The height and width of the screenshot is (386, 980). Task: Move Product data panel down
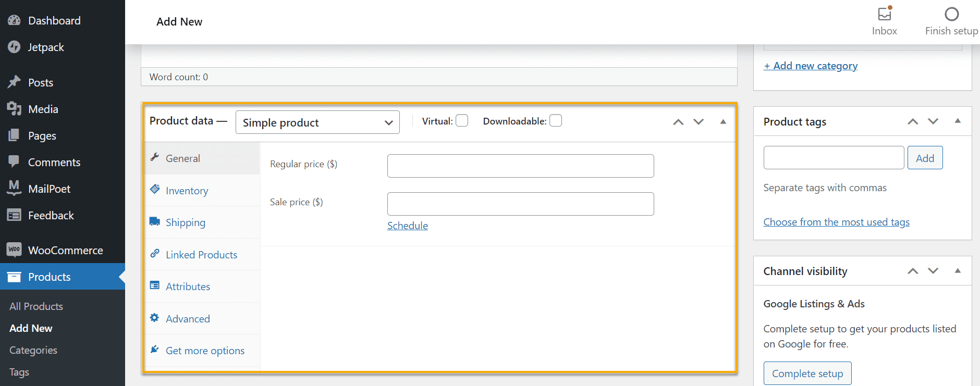[699, 122]
